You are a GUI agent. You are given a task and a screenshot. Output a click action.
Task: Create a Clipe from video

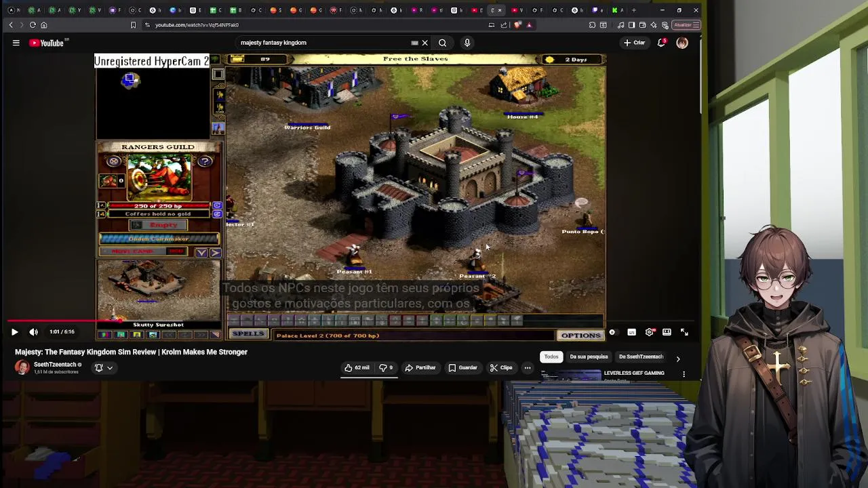click(x=502, y=368)
